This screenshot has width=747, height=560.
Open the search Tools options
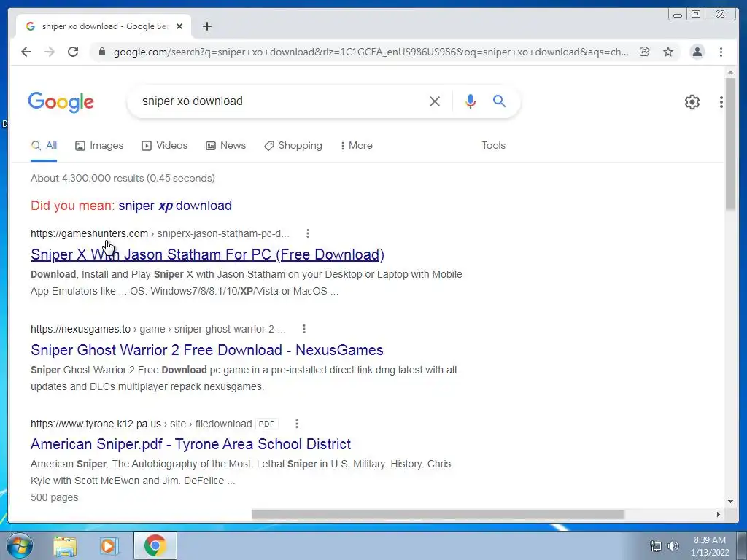(493, 145)
